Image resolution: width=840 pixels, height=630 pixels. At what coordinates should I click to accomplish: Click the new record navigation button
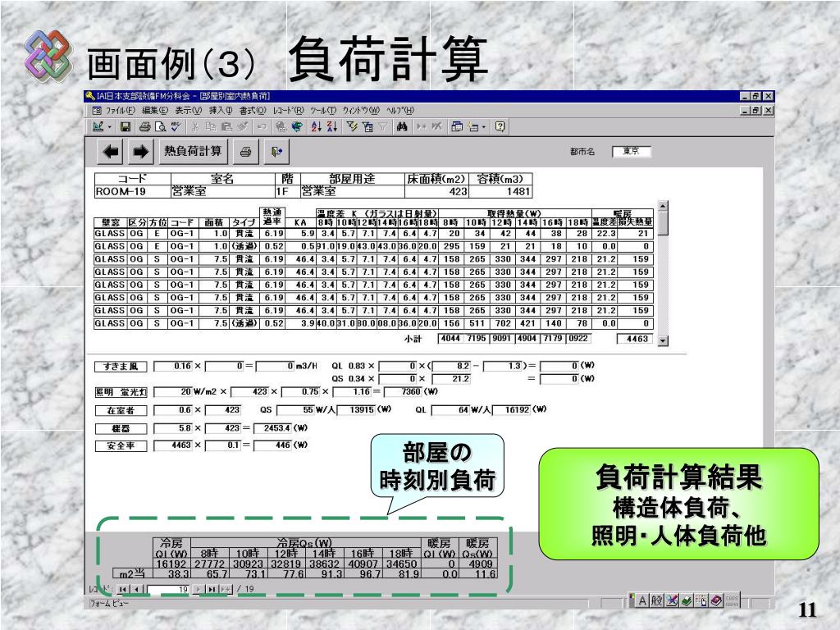click(x=226, y=589)
